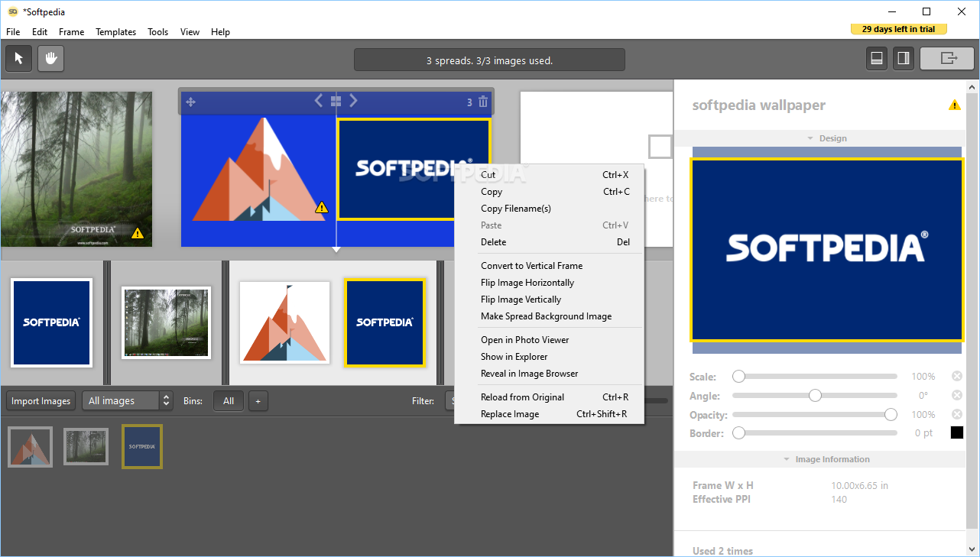The image size is (980, 557).
Task: Select first Softpedia spread thumbnail in strip
Action: (51, 322)
